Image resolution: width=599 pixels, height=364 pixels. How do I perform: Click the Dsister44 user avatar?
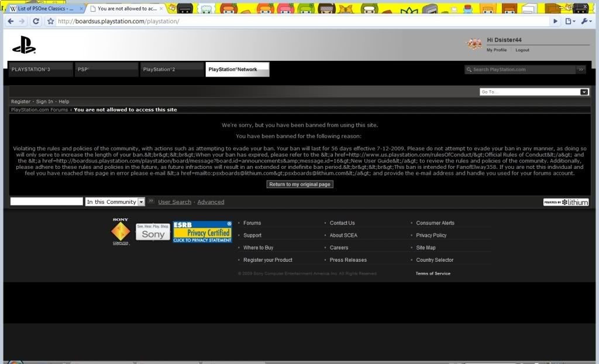[x=474, y=44]
